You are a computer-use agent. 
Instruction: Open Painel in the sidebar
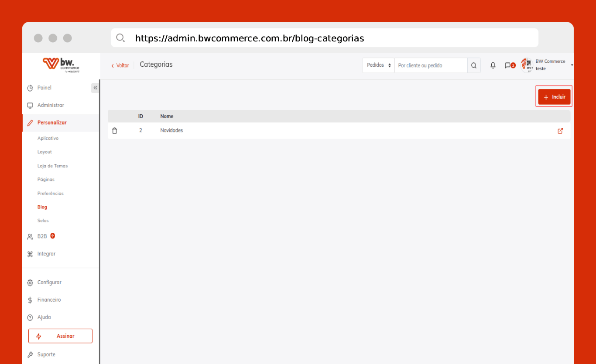point(44,88)
